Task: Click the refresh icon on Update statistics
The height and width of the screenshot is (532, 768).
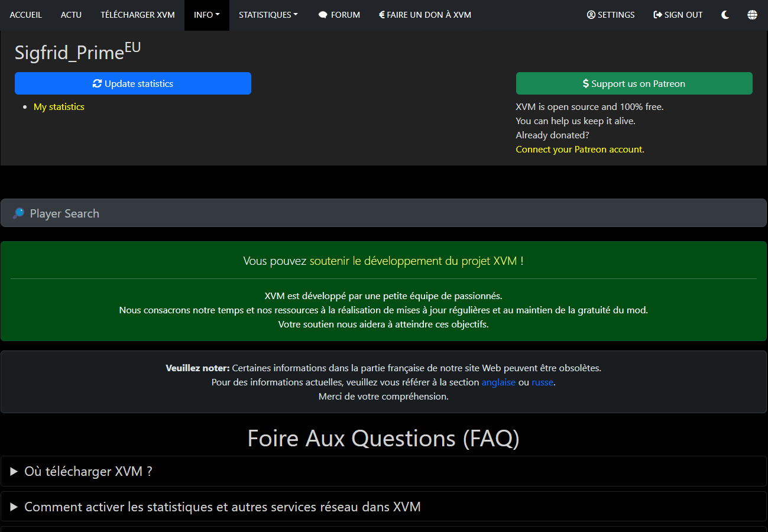Action: coord(97,83)
